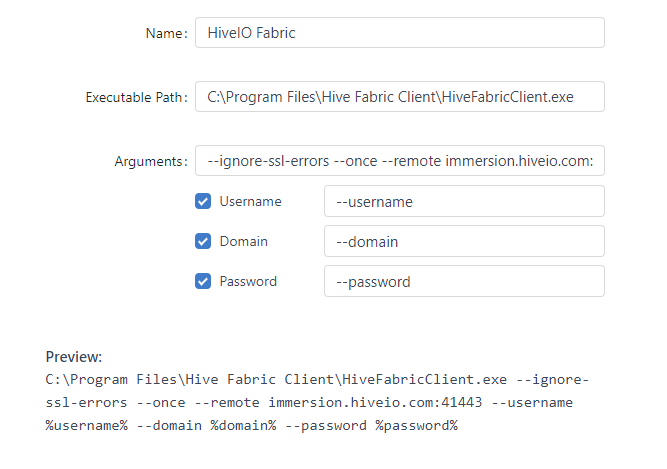Click the Arguments input field
The height and width of the screenshot is (469, 667).
(x=399, y=161)
